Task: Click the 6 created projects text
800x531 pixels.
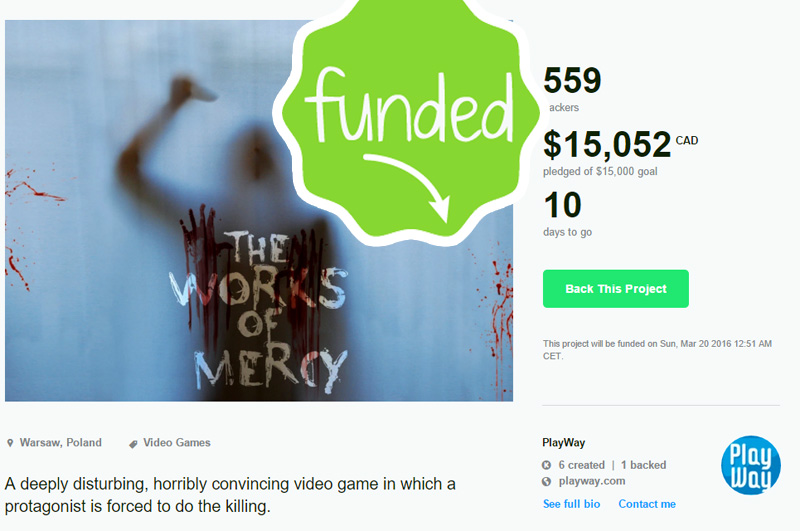Action: (581, 465)
